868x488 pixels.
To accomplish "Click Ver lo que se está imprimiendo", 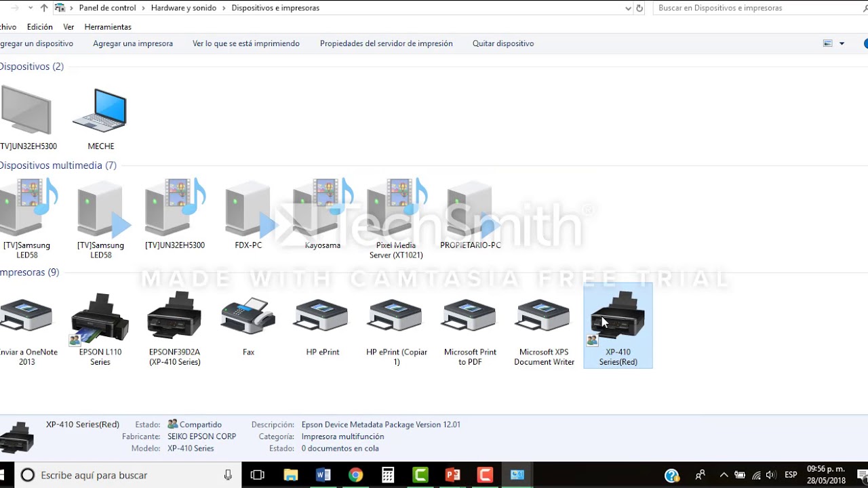I will pyautogui.click(x=246, y=43).
